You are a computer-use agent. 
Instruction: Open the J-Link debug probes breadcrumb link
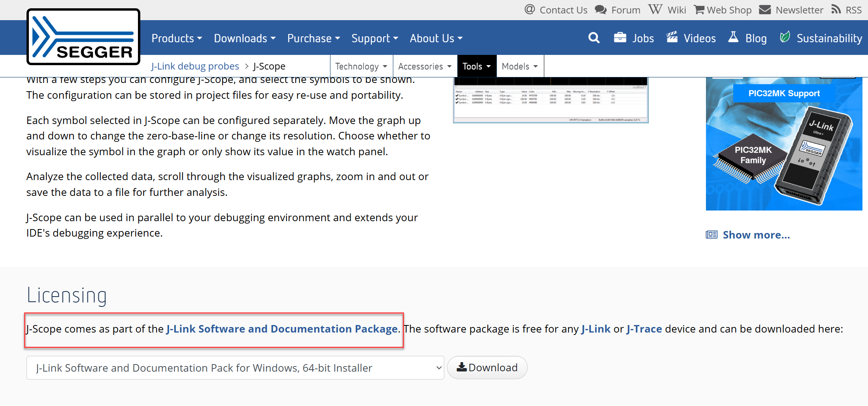[195, 66]
